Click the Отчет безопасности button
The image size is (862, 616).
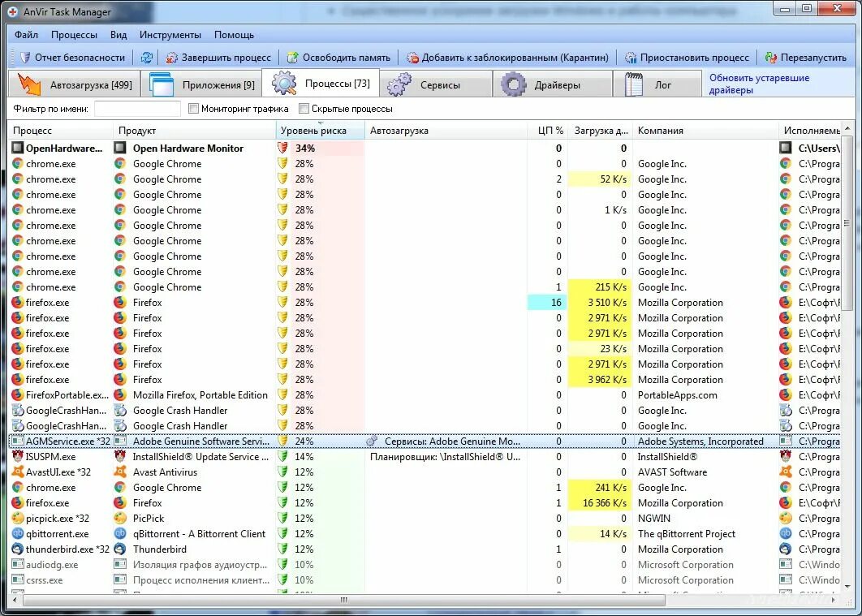[72, 57]
